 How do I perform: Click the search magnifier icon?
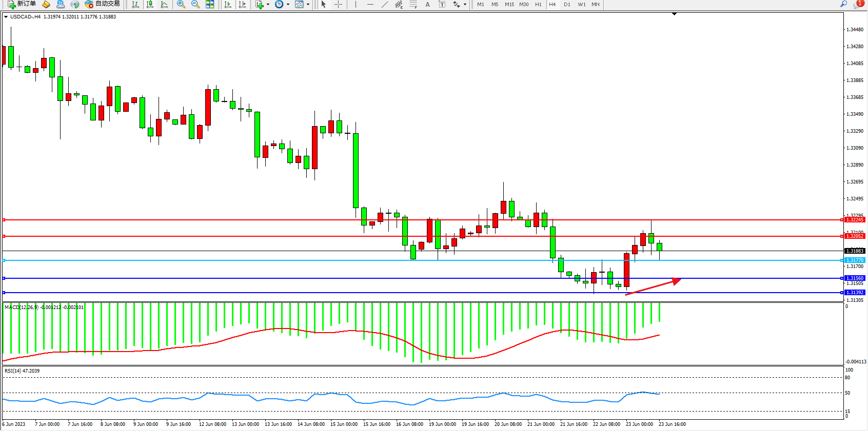coord(843,4)
